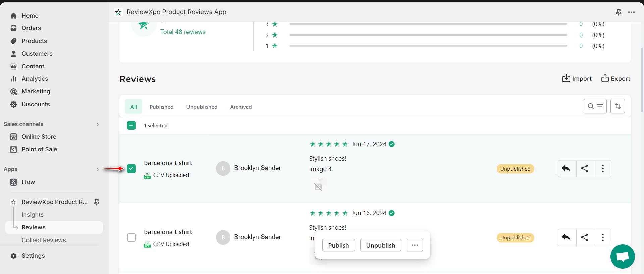Viewport: 644px width, 274px height.
Task: Toggle the select-all reviews checkbox
Action: tap(131, 125)
